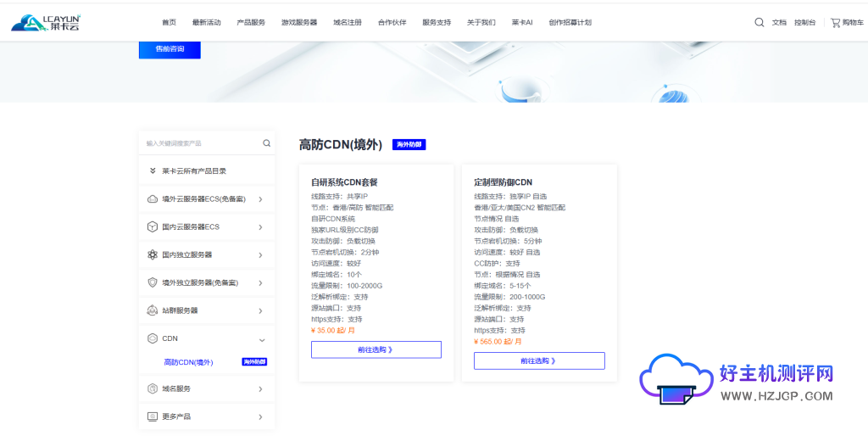Open the 莱卡AI menu item
Image resolution: width=868 pixels, height=447 pixels.
tap(522, 23)
